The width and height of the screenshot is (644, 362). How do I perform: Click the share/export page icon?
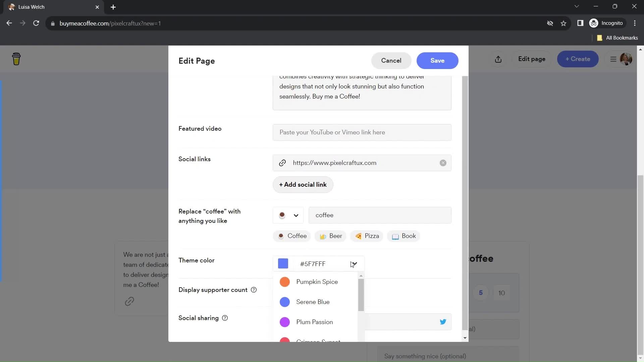tap(498, 59)
